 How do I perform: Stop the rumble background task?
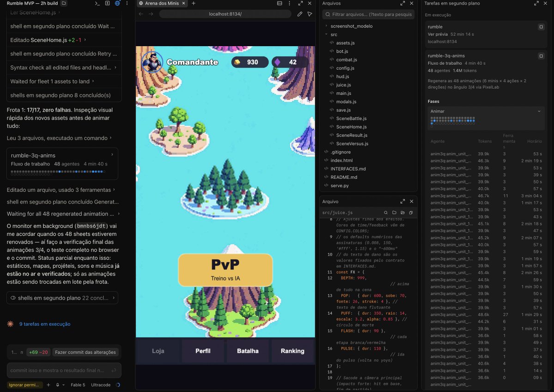click(541, 27)
